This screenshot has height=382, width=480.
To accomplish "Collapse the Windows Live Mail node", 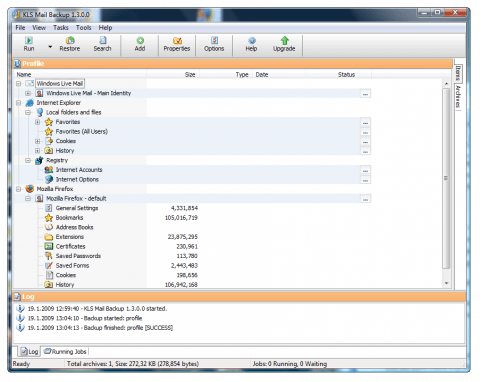I will coord(19,83).
